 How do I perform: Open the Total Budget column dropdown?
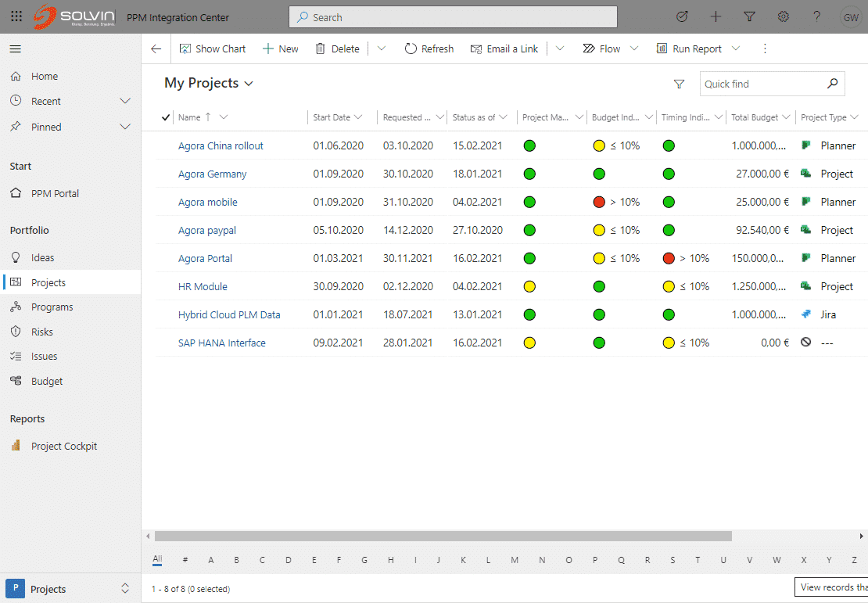pyautogui.click(x=786, y=117)
